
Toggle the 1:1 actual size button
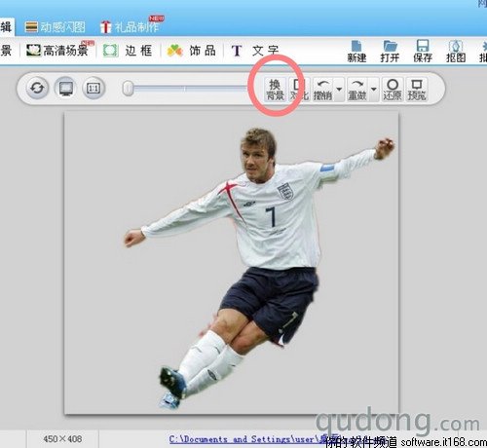pyautogui.click(x=94, y=88)
